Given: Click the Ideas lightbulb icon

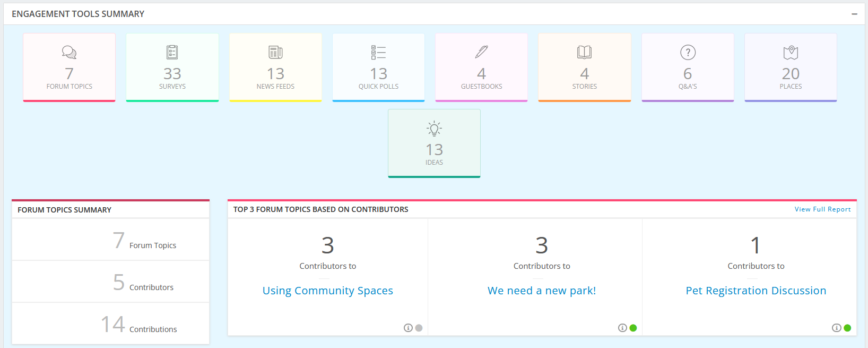Looking at the screenshot, I should point(434,129).
